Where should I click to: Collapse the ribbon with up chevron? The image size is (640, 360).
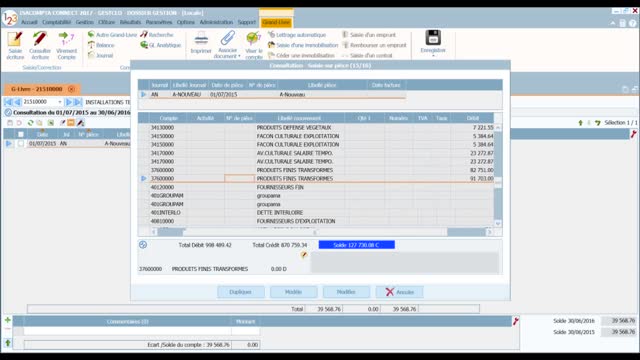click(x=613, y=23)
